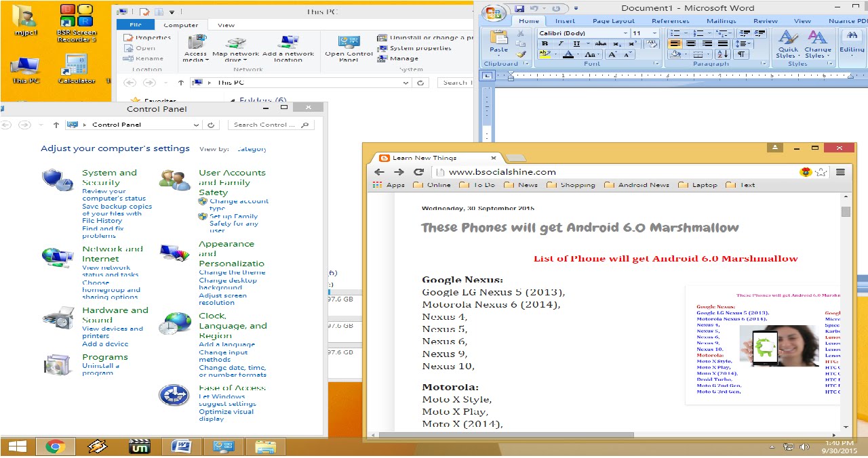Switch to References tab in Word
The height and width of the screenshot is (458, 868).
pyautogui.click(x=671, y=21)
